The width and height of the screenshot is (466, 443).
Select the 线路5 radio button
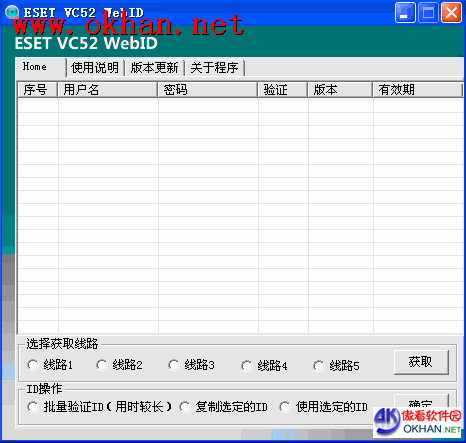coord(319,366)
